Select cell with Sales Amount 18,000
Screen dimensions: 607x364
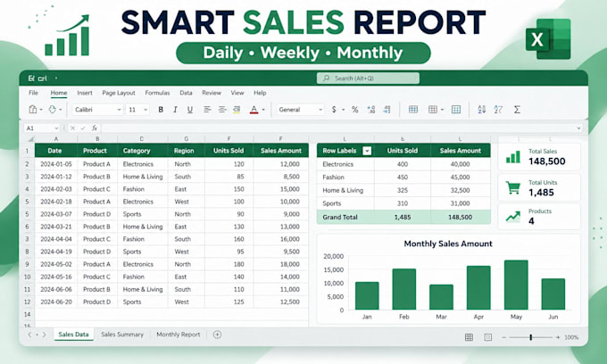(280, 264)
